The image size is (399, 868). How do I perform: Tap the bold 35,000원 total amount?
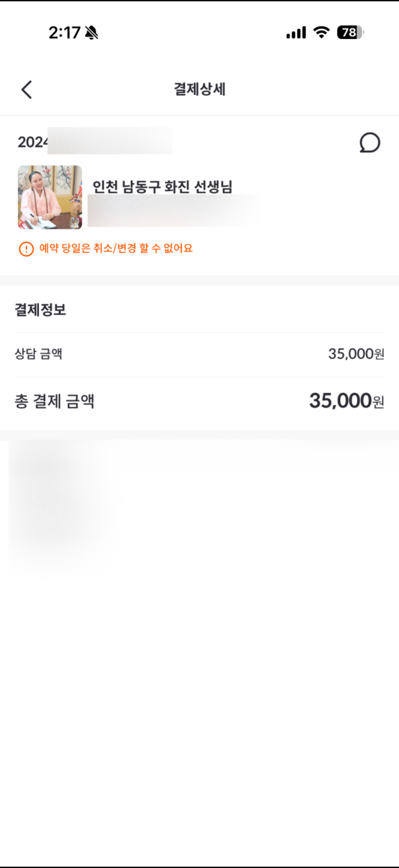pos(347,400)
